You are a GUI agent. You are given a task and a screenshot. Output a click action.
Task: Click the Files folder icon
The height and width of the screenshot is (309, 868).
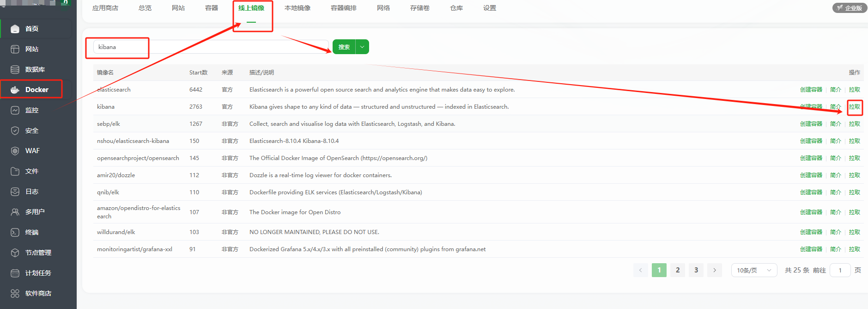15,171
